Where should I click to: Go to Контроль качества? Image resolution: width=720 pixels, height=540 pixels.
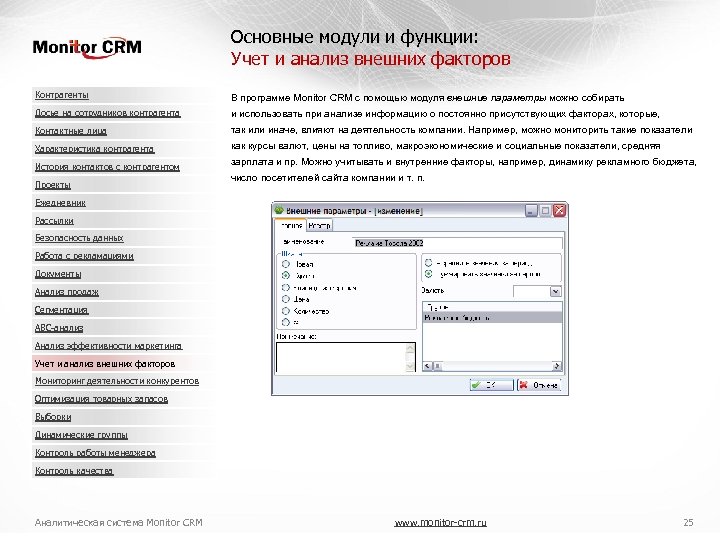tap(74, 471)
